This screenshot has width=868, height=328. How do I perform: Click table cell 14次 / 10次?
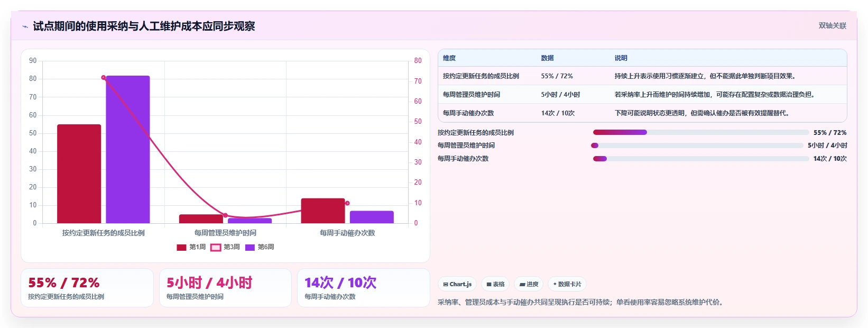[x=558, y=113]
